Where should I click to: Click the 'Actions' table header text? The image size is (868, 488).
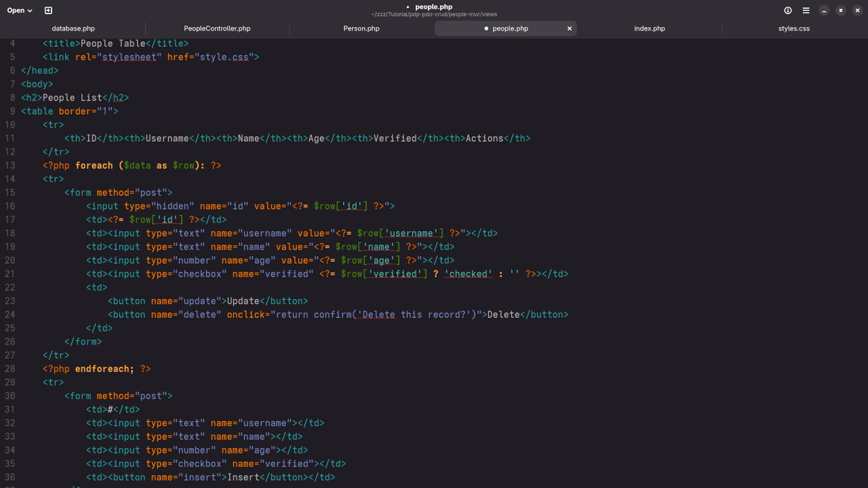485,138
